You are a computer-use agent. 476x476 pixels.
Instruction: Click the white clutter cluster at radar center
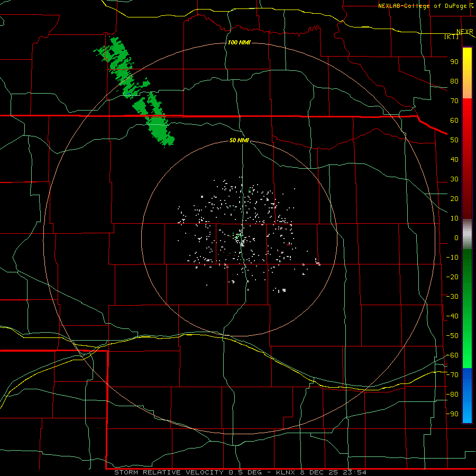pos(241,239)
